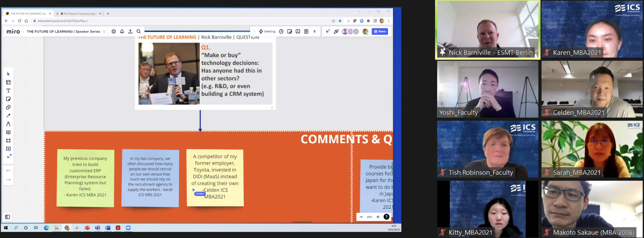
Task: Expand more tools in left toolbar
Action: (8, 157)
